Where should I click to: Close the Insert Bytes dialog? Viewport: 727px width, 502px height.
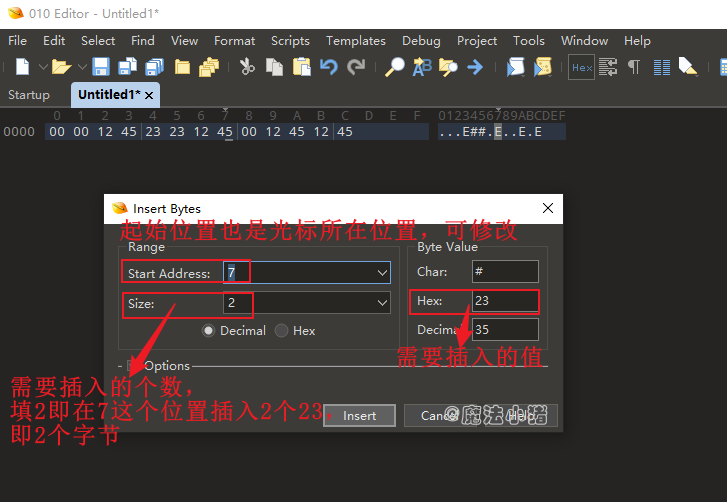[x=548, y=208]
